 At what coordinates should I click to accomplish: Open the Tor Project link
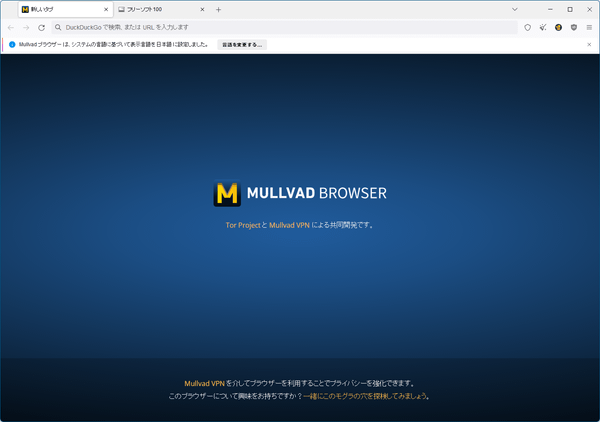pyautogui.click(x=243, y=225)
